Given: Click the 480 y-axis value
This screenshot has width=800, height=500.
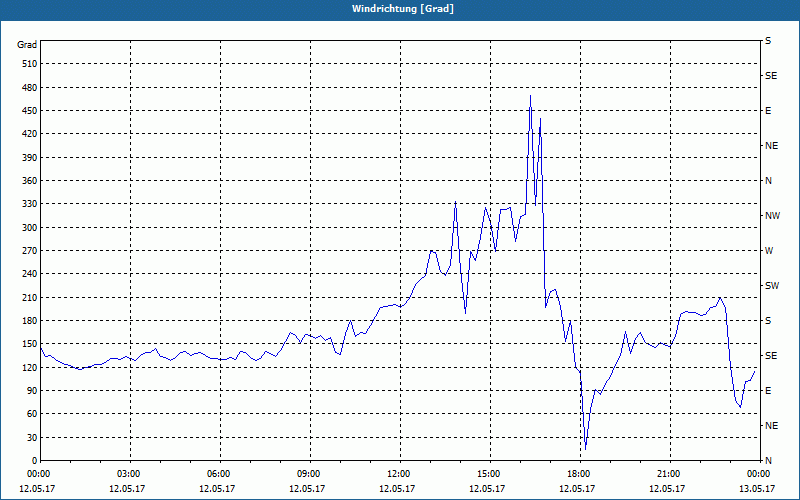Looking at the screenshot, I should tap(30, 87).
